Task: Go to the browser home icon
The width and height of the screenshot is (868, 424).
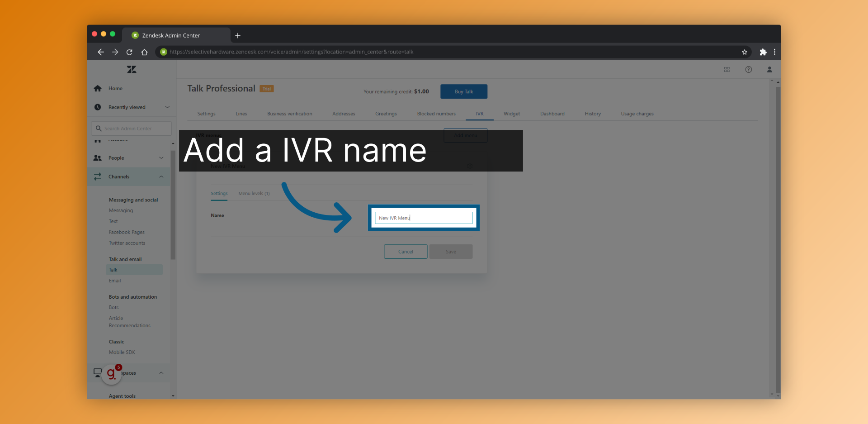Action: click(144, 52)
